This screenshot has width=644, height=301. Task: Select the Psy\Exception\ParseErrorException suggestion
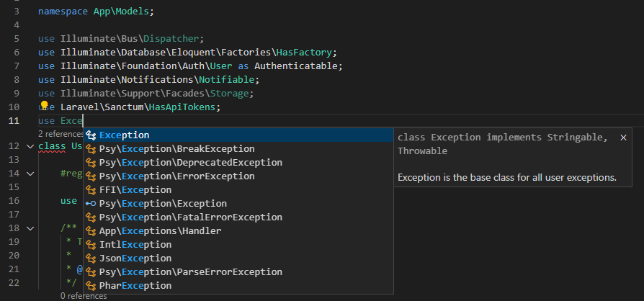tap(190, 272)
